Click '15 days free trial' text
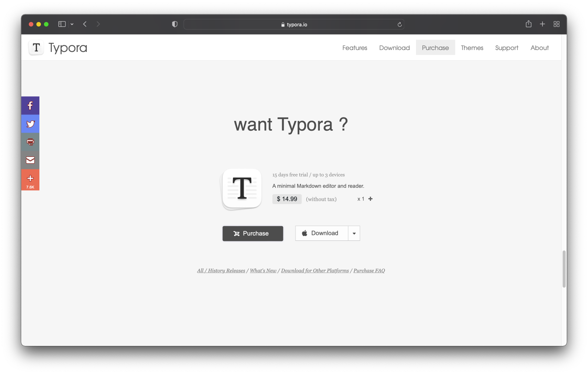Screen dimensions: 588x374 [x=290, y=175]
